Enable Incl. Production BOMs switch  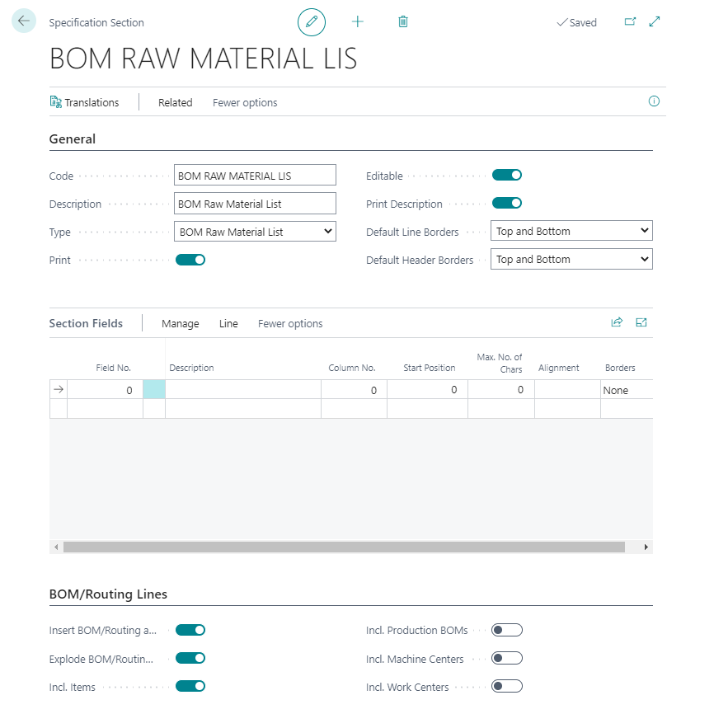(x=507, y=630)
